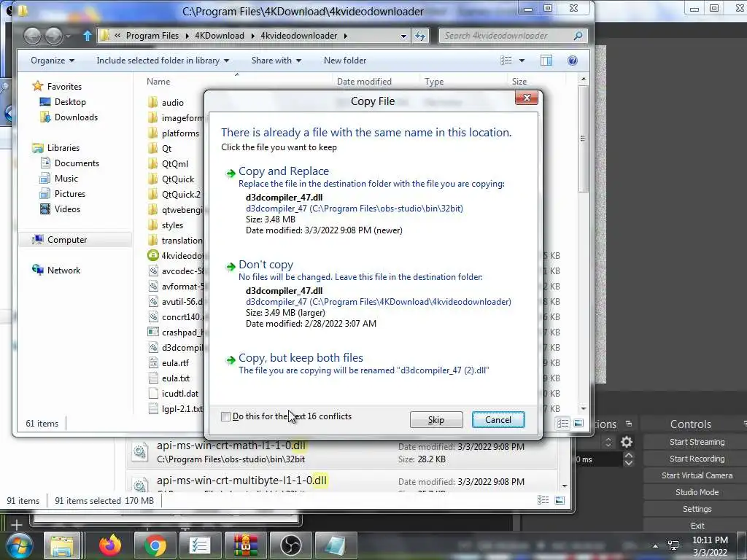
Task: Open the Share with menu
Action: (x=276, y=61)
